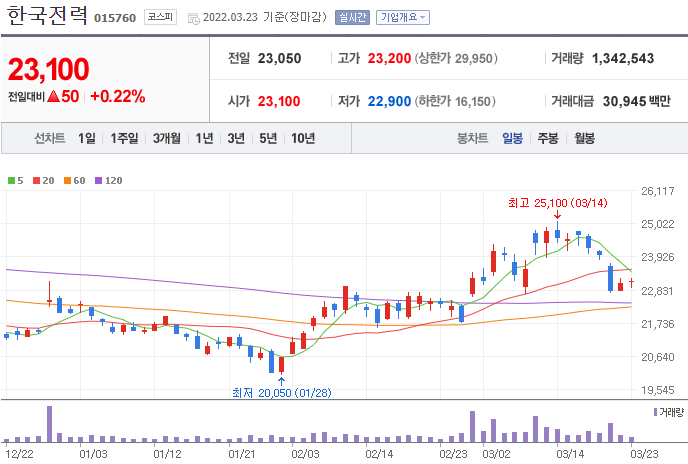Image resolution: width=688 pixels, height=464 pixels.
Task: Click the current price 23,100
Action: coord(49,69)
